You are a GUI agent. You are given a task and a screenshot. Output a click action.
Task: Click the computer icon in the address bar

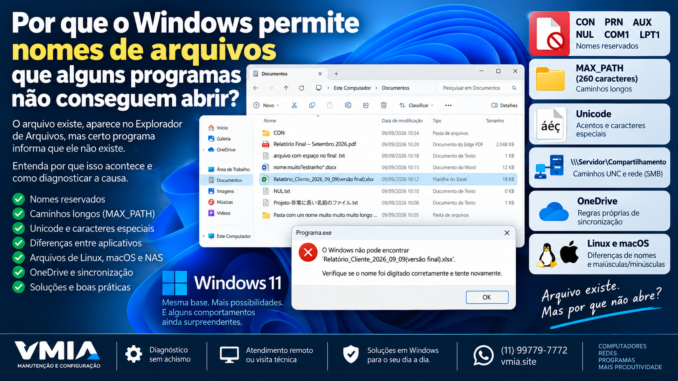coord(319,88)
